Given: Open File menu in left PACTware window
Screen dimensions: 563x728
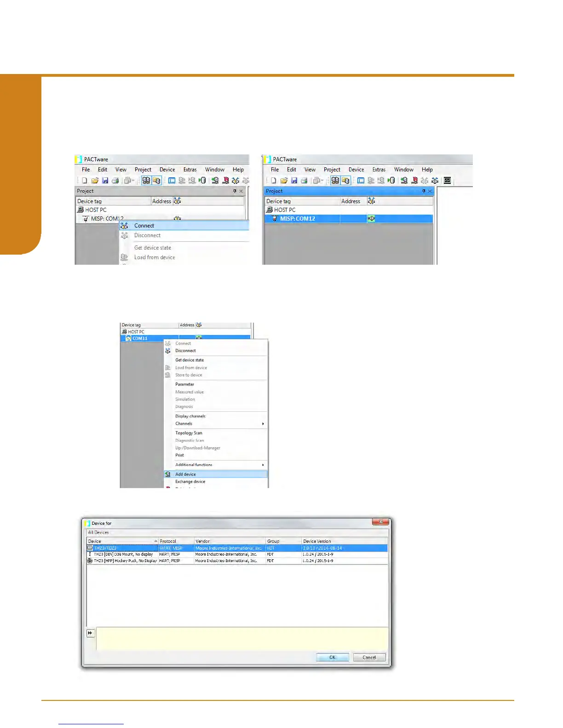Looking at the screenshot, I should tap(86, 170).
